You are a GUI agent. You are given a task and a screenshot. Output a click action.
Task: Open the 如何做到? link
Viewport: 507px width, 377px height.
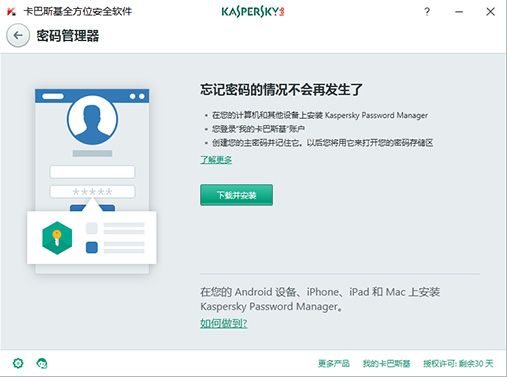224,323
